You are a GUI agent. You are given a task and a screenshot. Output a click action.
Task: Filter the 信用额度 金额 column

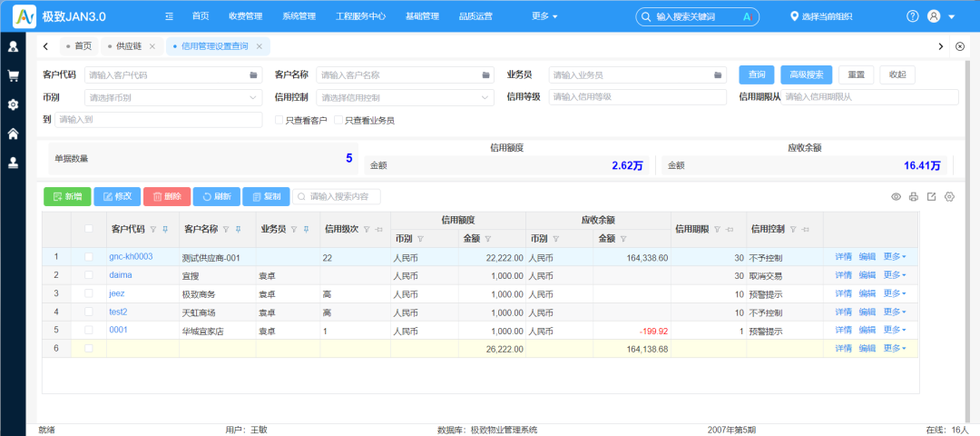(x=488, y=238)
